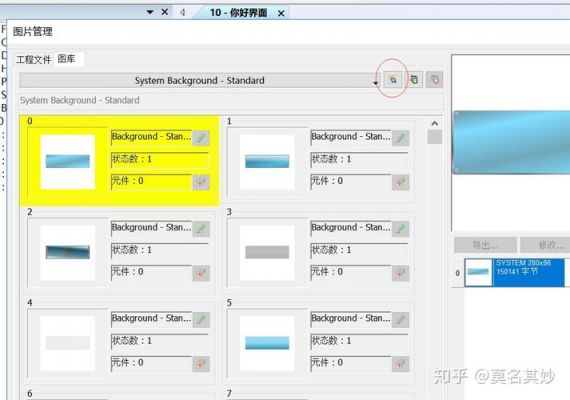Click the icon beside 元件:0 of picture 4
Screen dimensions: 570x400
click(x=201, y=364)
